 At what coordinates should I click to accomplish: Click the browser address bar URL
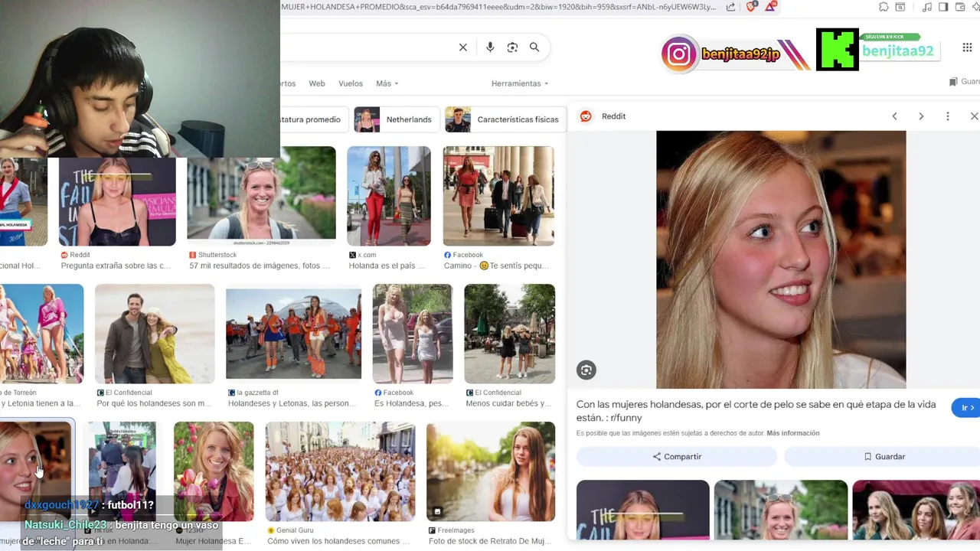[x=498, y=7]
